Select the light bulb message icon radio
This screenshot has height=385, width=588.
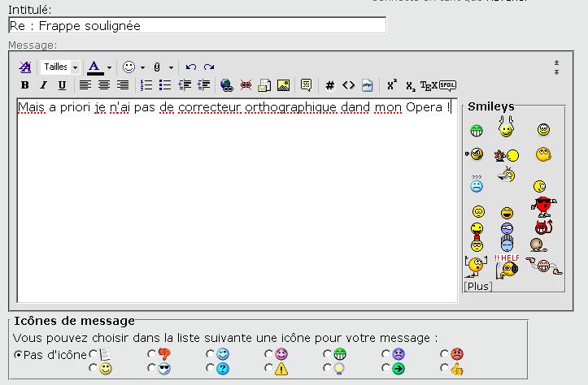pyautogui.click(x=327, y=369)
